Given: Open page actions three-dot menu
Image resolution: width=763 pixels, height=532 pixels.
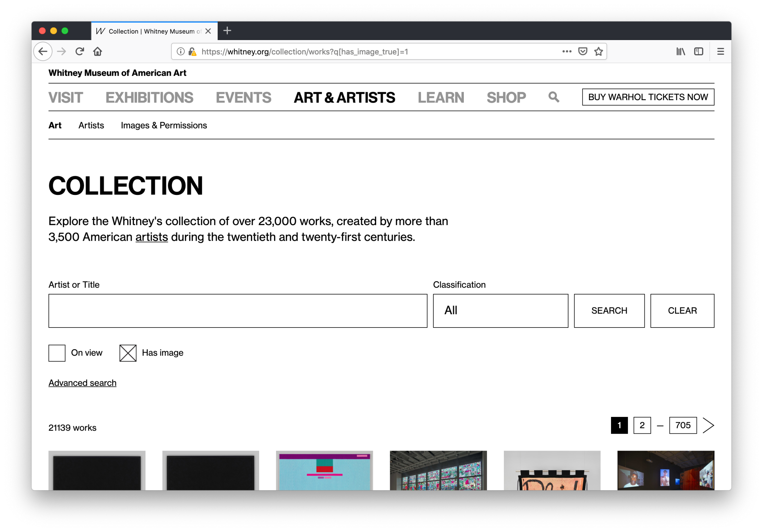Looking at the screenshot, I should click(x=567, y=52).
